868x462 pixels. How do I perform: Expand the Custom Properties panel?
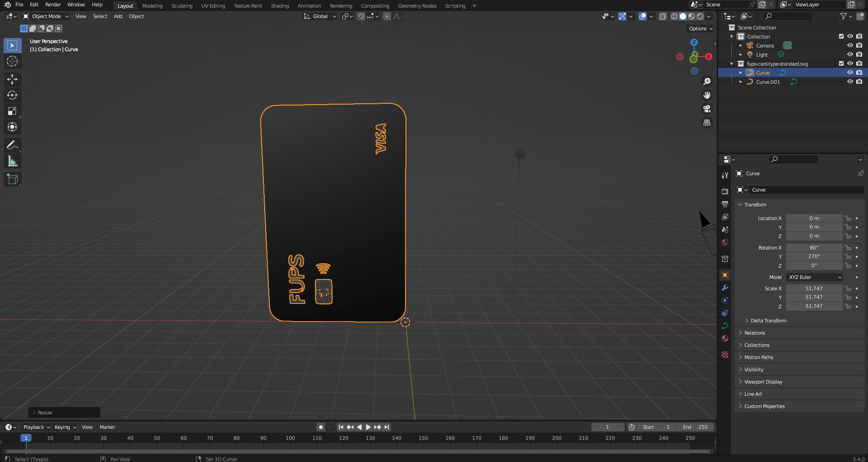click(x=764, y=406)
